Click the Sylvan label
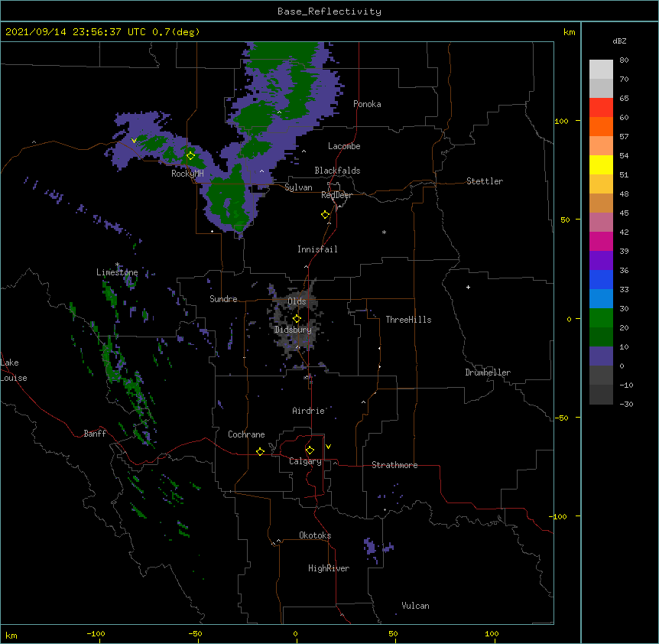This screenshot has width=659, height=644. point(298,187)
